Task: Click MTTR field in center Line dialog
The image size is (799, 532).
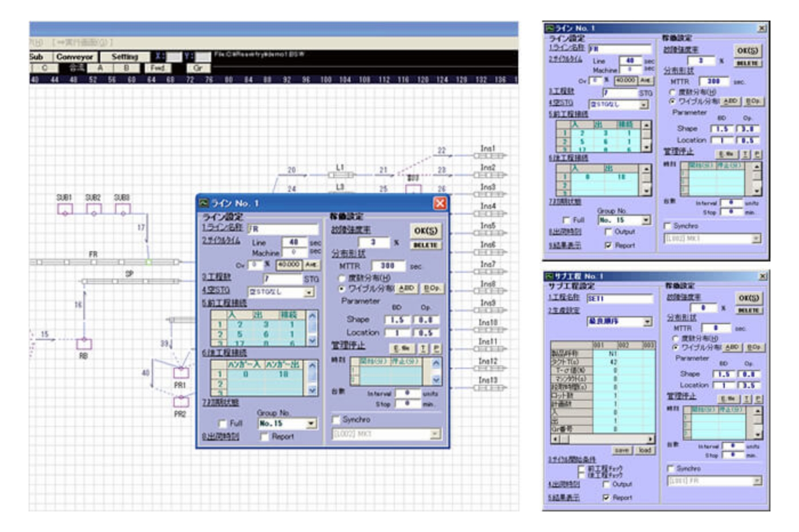Action: click(388, 266)
